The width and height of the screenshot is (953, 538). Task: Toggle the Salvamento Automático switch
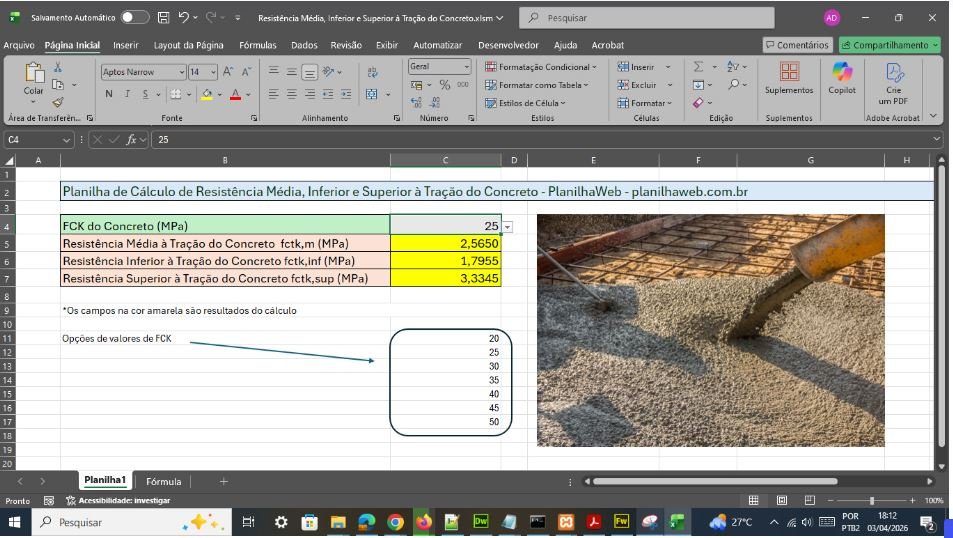pyautogui.click(x=134, y=18)
